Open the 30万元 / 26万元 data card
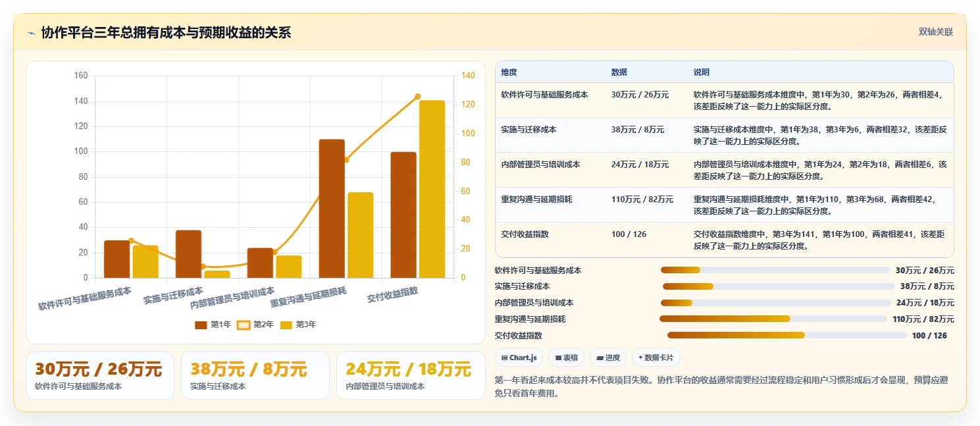The image size is (980, 426). click(x=100, y=375)
